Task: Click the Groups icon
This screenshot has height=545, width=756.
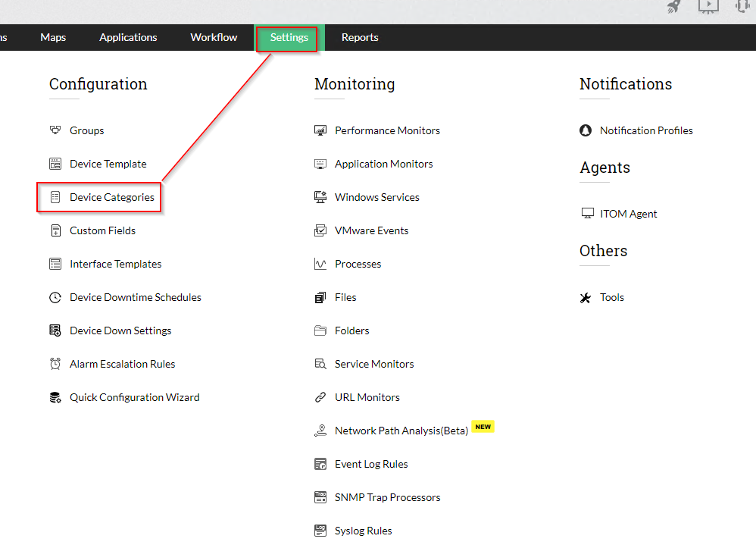Action: (x=55, y=130)
